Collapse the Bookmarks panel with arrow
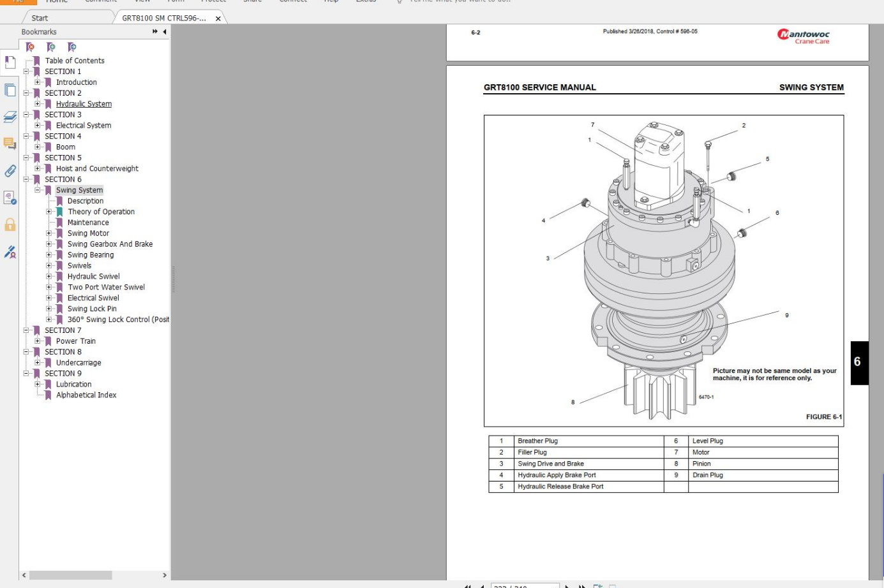 (x=165, y=32)
